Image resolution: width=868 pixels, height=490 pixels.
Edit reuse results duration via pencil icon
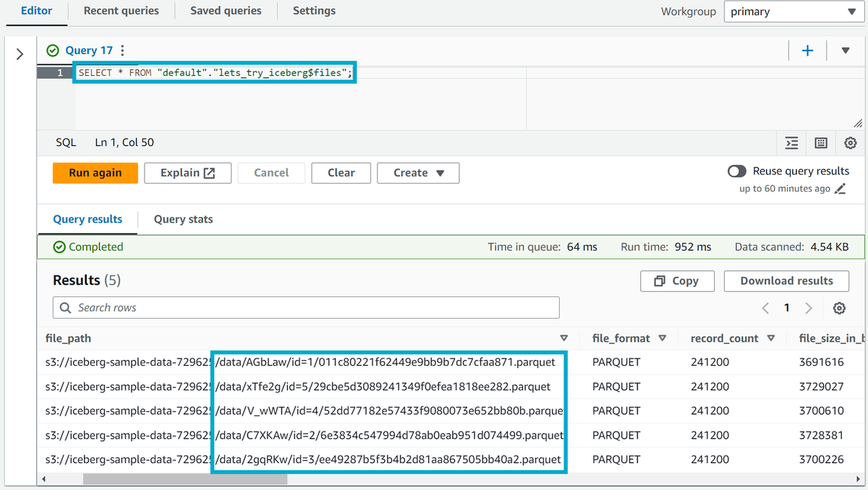coord(841,188)
